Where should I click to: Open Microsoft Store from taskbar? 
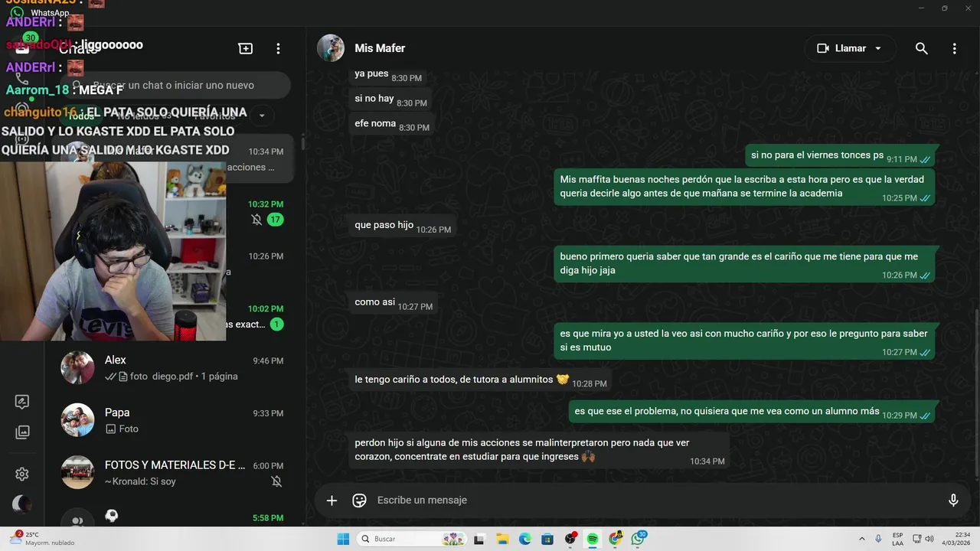[x=547, y=539]
